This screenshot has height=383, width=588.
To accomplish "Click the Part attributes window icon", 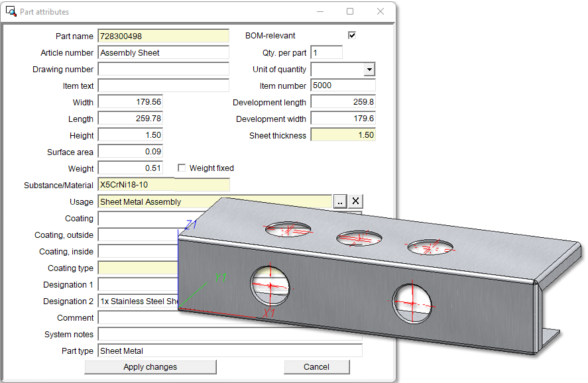I will point(11,12).
